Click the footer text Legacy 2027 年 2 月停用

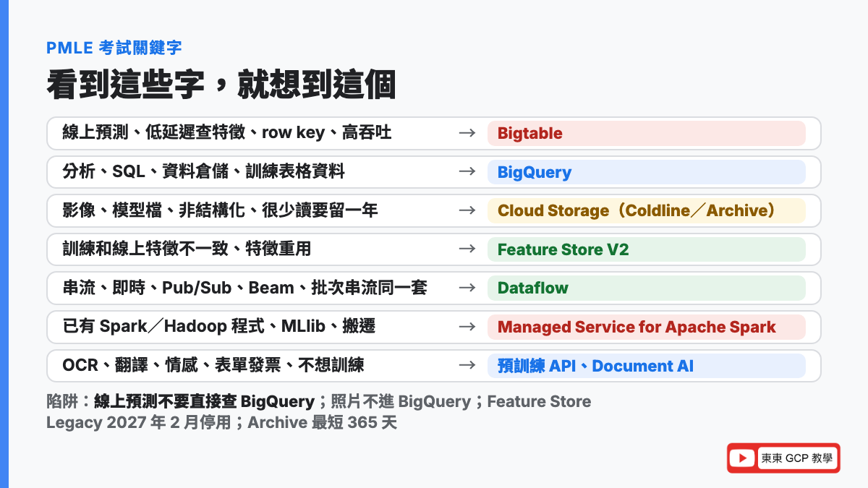click(x=139, y=422)
